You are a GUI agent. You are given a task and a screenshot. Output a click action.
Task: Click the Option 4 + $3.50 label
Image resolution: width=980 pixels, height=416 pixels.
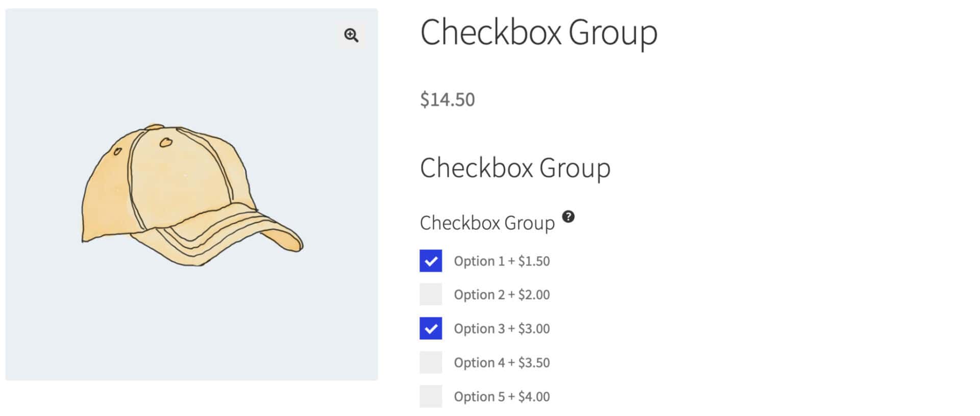pos(502,362)
